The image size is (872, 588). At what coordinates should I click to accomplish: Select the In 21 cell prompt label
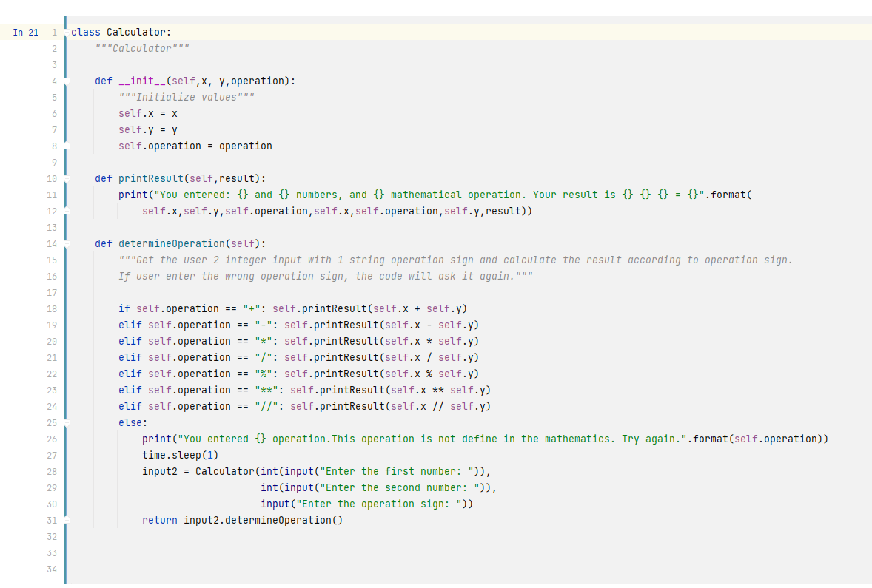26,33
